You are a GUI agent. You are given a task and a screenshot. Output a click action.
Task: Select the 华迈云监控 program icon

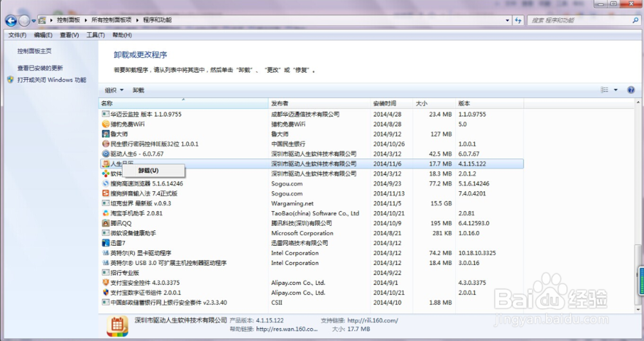[106, 114]
